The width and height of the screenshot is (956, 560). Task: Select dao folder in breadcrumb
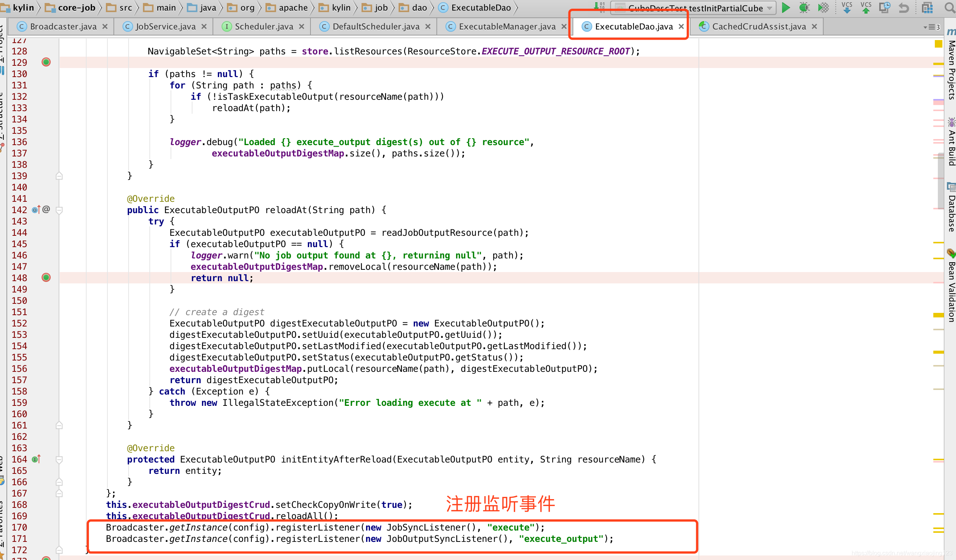(413, 8)
